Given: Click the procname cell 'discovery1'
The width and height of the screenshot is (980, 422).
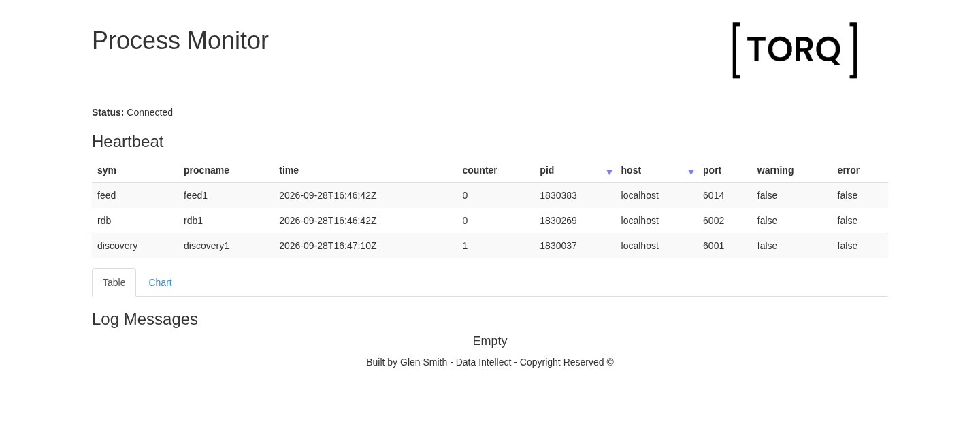Looking at the screenshot, I should click(x=206, y=246).
